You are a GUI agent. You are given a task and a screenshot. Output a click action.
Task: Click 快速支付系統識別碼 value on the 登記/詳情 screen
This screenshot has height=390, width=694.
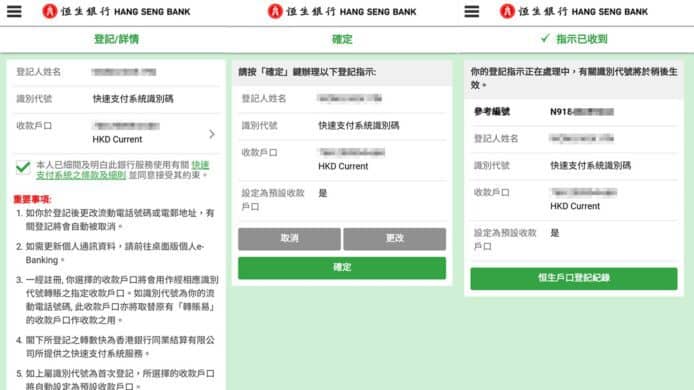coord(133,99)
